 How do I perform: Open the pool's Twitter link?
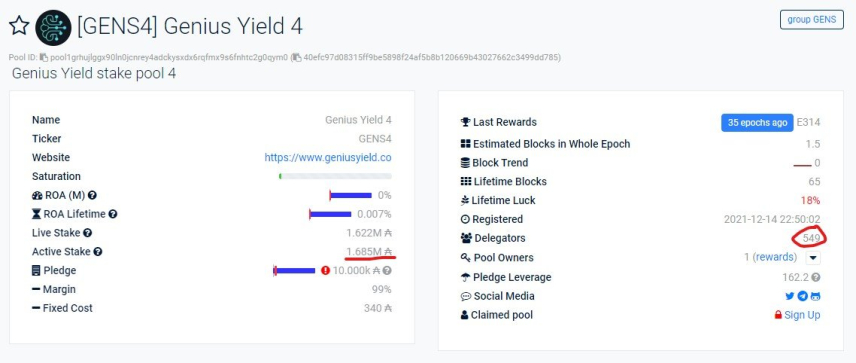(x=789, y=296)
